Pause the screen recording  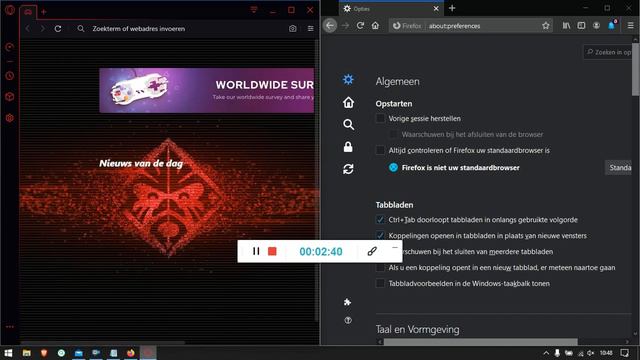(x=256, y=251)
